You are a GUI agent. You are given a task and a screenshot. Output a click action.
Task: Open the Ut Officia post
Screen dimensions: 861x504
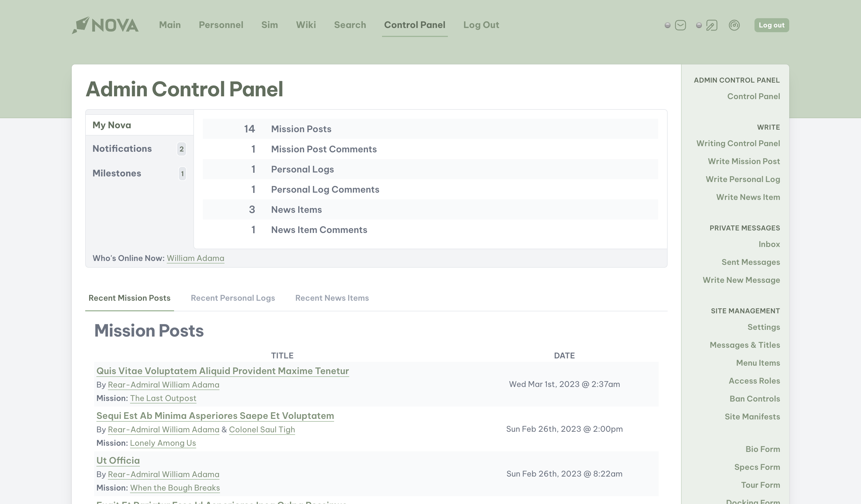[x=118, y=460]
